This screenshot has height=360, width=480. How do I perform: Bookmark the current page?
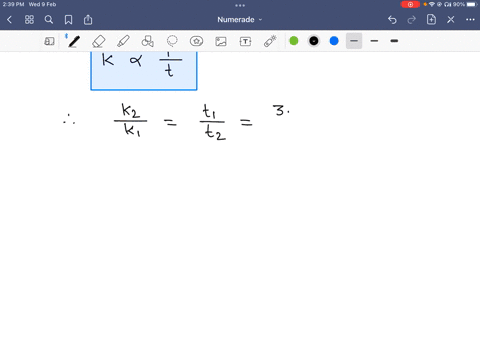[68, 20]
